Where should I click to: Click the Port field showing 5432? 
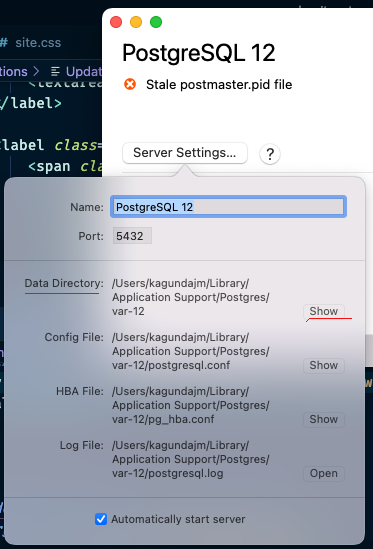tap(132, 236)
